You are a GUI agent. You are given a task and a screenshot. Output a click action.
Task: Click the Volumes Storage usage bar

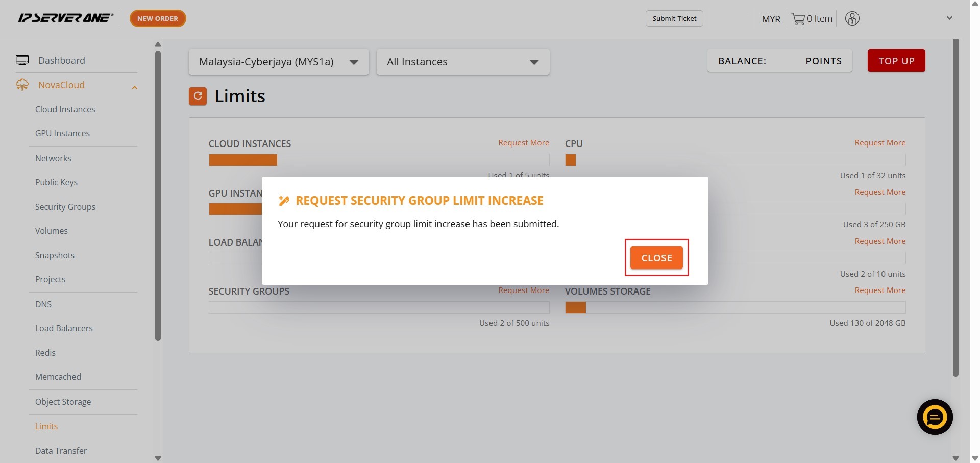tap(735, 307)
